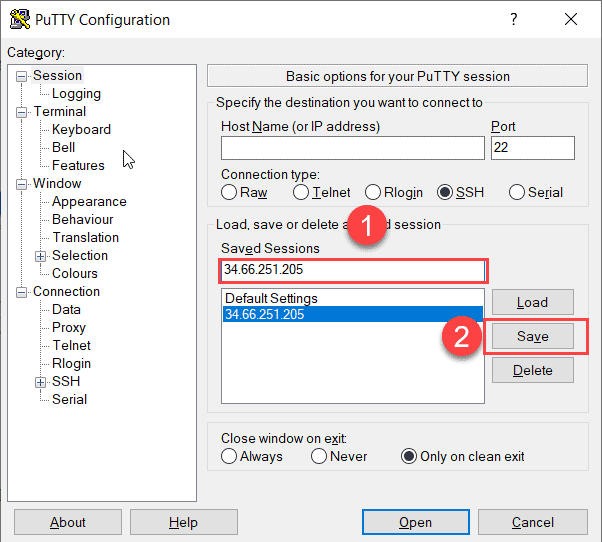Open the Selection settings category
The height and width of the screenshot is (542, 602).
coord(80,256)
